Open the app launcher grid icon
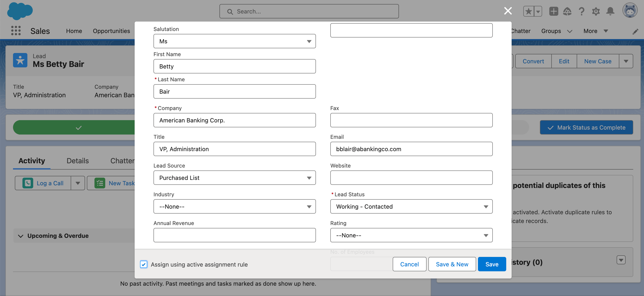The image size is (644, 296). click(x=16, y=31)
